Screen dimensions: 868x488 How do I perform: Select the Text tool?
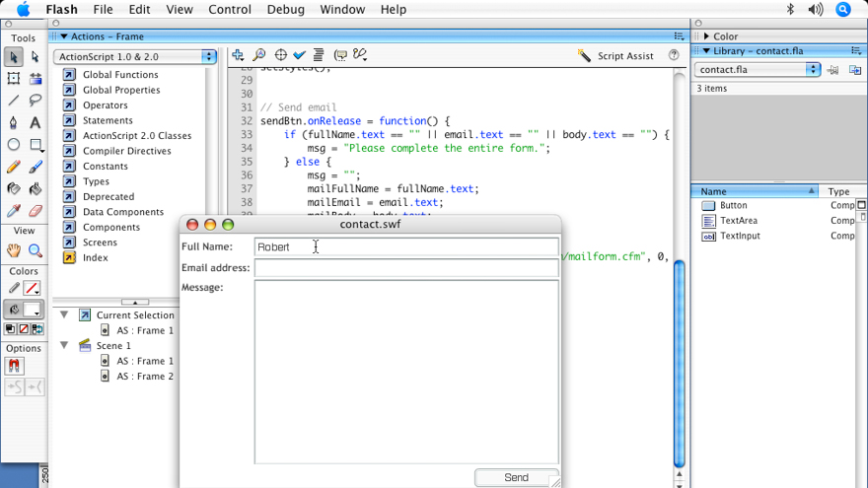coord(35,122)
